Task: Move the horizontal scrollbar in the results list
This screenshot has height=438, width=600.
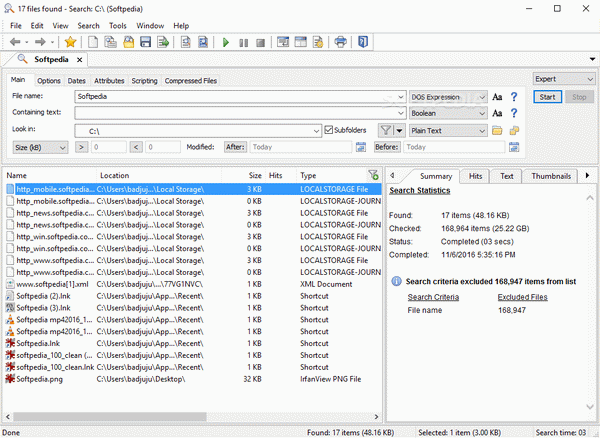Action: point(110,417)
